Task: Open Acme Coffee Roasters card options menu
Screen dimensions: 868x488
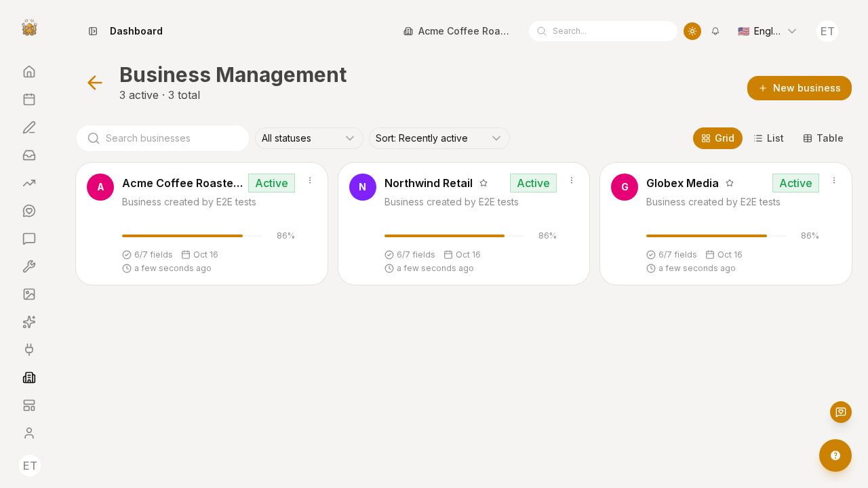Action: pos(310,180)
